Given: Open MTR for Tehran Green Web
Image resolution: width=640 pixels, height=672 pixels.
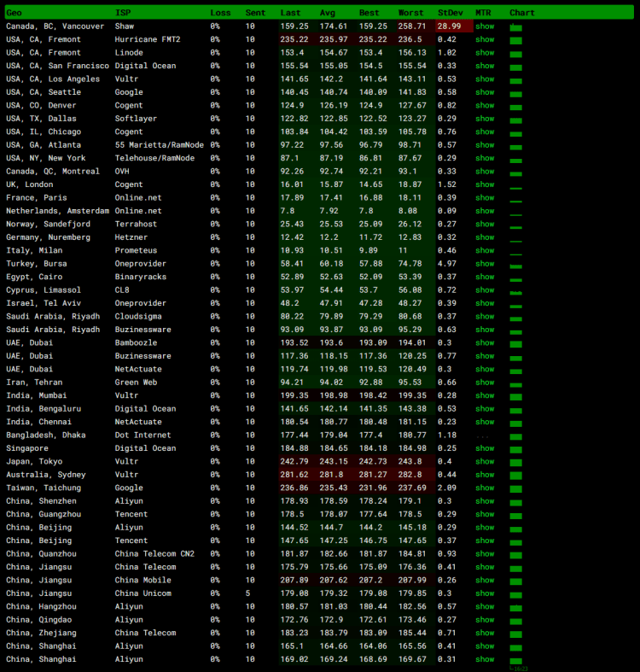Looking at the screenshot, I should click(x=485, y=383).
